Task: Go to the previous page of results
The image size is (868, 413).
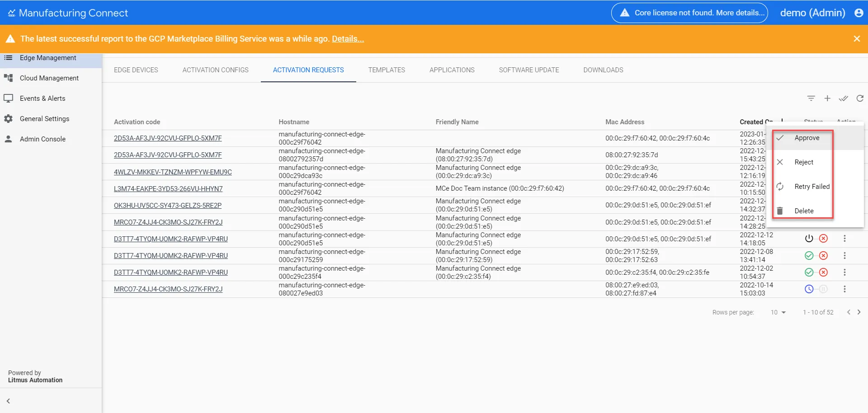Action: point(849,312)
